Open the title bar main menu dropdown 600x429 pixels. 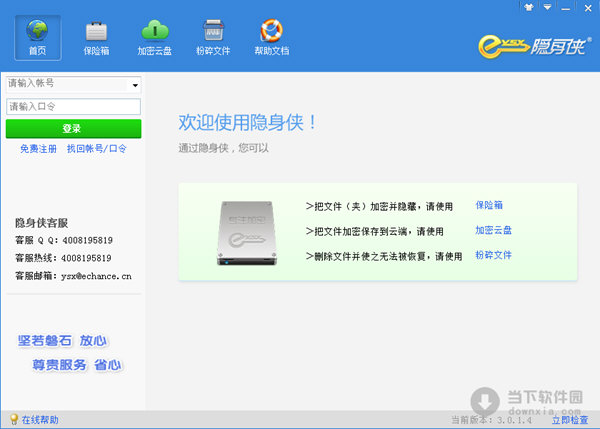click(x=547, y=7)
